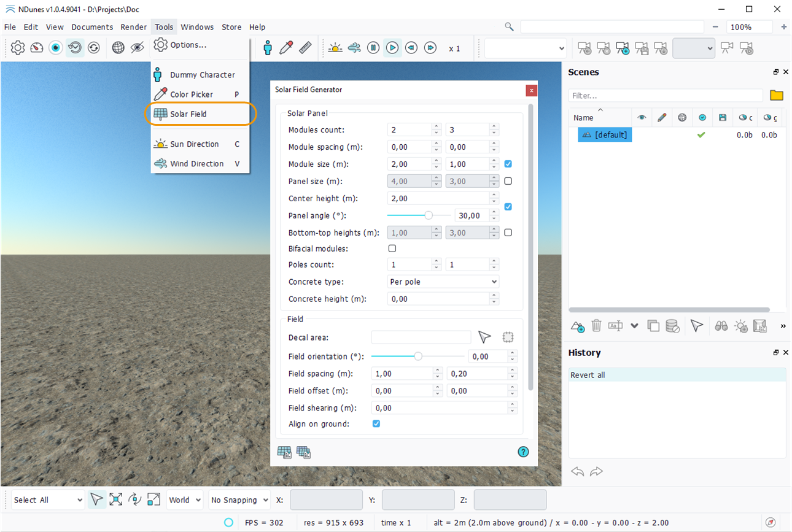
Task: Open the Concrete type dropdown
Action: pyautogui.click(x=443, y=282)
